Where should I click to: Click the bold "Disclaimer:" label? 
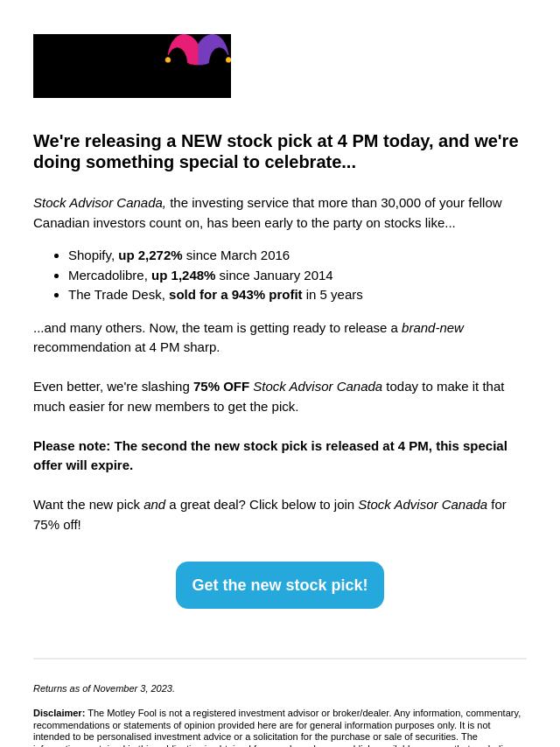click(59, 714)
